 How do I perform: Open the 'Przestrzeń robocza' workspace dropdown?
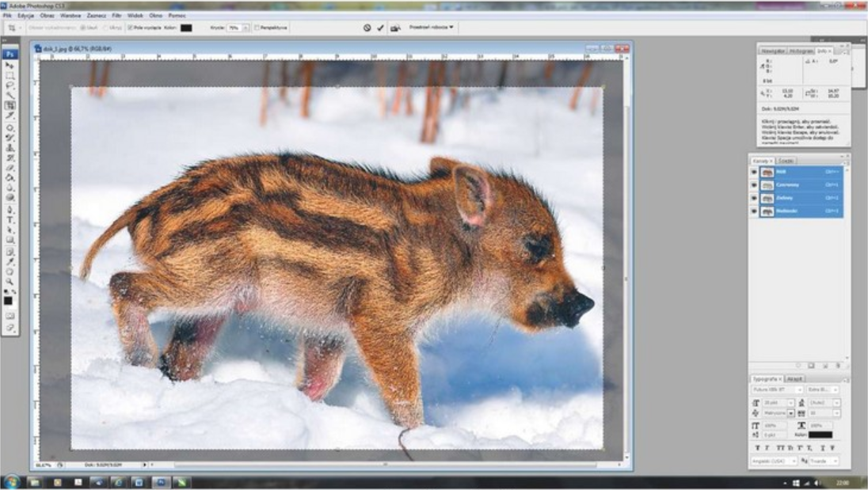tap(432, 27)
